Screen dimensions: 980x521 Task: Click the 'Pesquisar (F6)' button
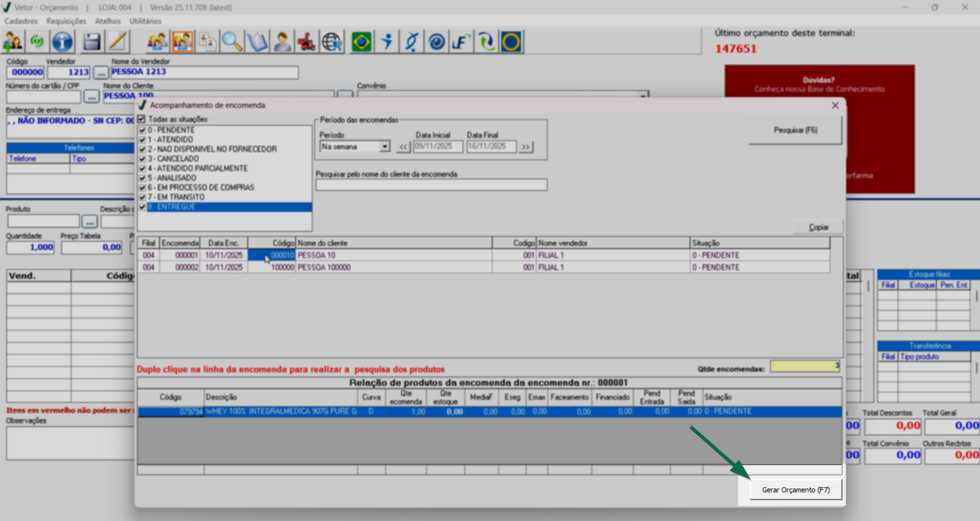(x=795, y=130)
